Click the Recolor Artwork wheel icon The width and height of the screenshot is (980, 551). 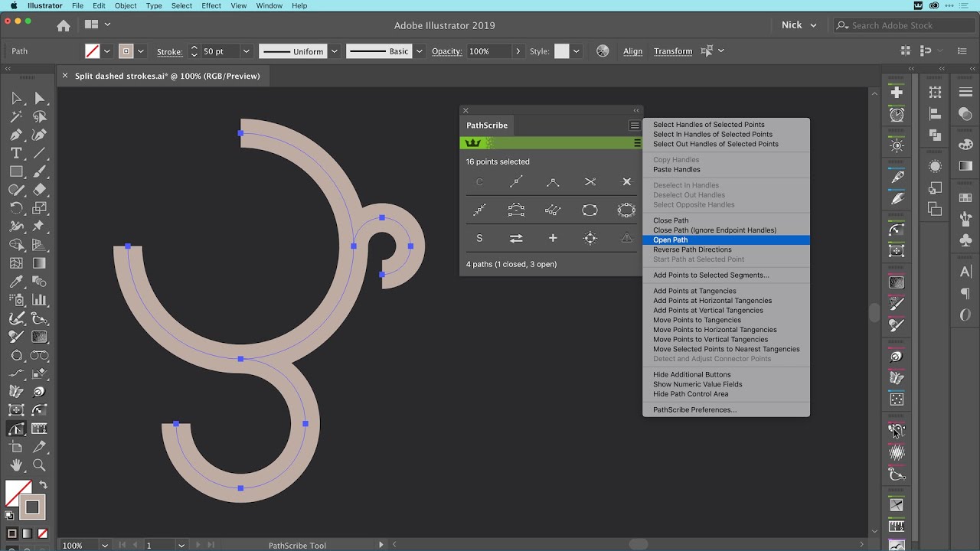[603, 51]
